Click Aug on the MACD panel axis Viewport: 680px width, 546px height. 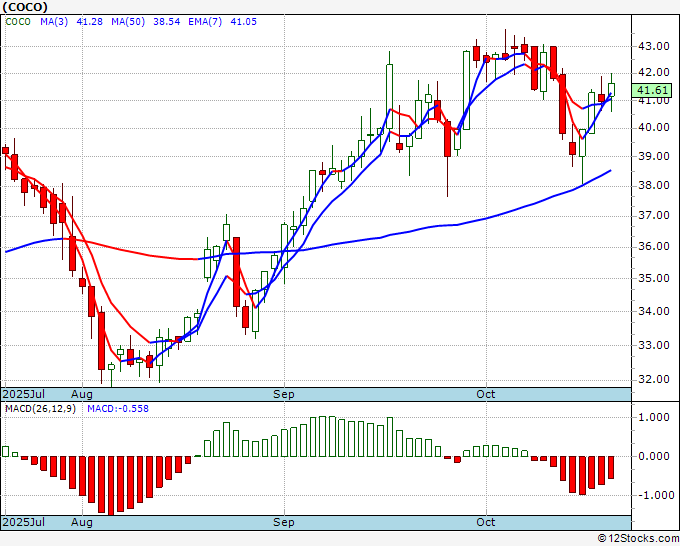(x=82, y=522)
